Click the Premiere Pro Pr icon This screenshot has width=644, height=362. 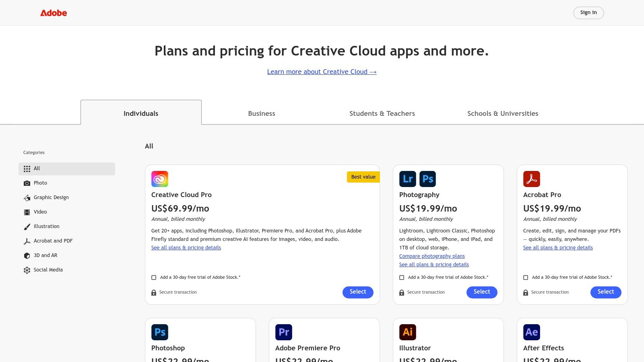[284, 332]
